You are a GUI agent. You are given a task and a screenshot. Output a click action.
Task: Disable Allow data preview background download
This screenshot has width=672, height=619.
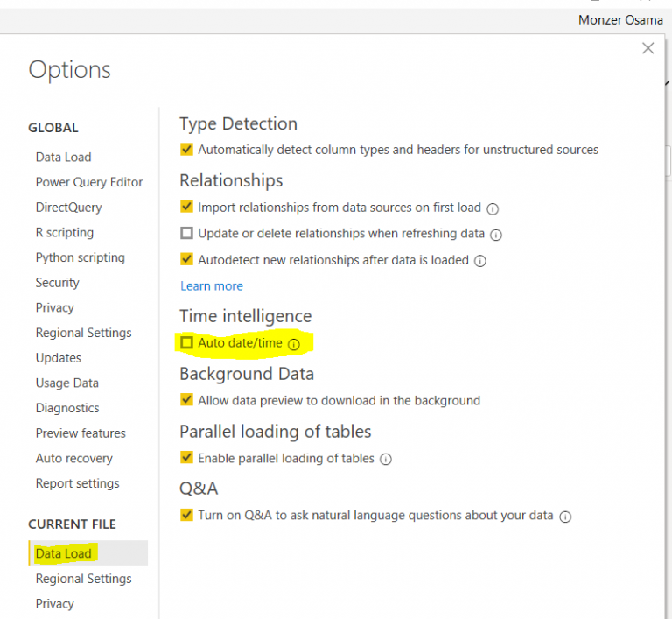[186, 400]
